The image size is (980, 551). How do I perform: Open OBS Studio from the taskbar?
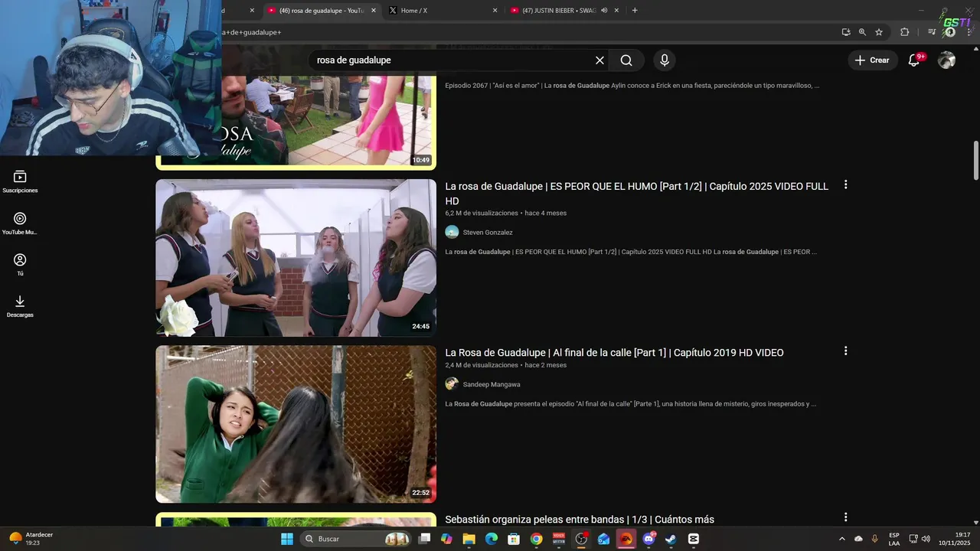coord(581,539)
